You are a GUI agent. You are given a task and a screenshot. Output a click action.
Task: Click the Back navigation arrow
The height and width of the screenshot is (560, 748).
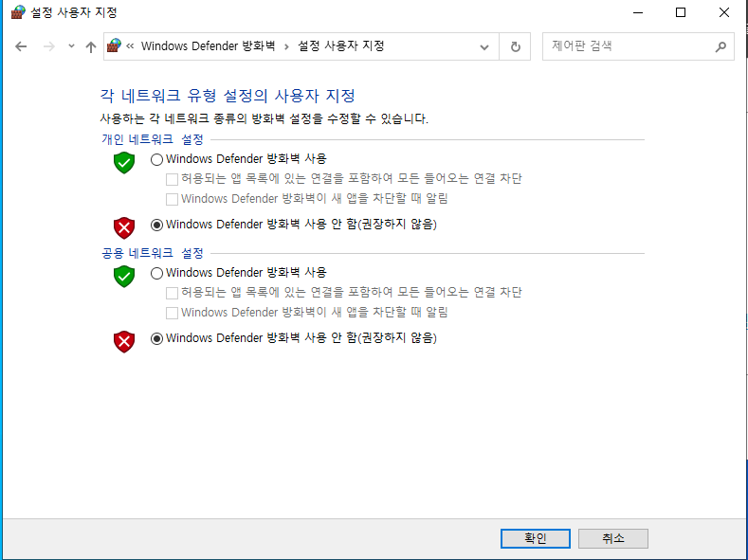21,46
